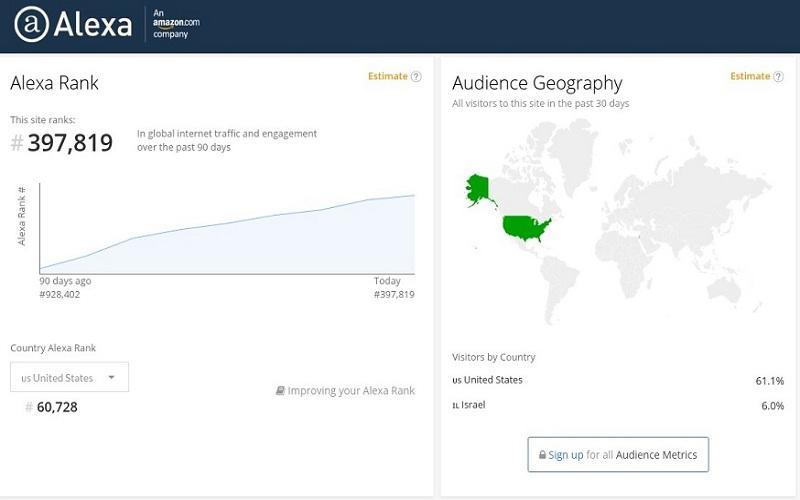
Task: Click the 'This site ranks:' label
Action: pos(43,120)
